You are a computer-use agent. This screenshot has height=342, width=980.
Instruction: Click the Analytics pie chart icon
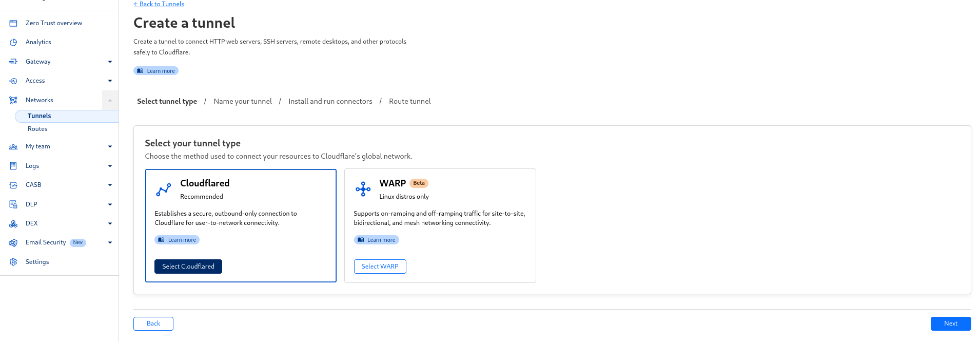(13, 42)
